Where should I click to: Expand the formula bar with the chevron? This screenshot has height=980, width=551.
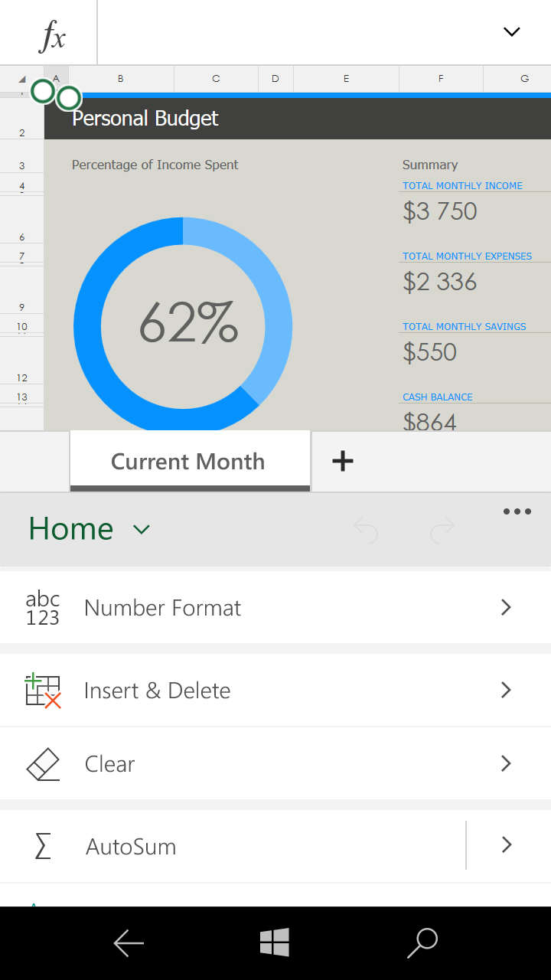pyautogui.click(x=511, y=32)
